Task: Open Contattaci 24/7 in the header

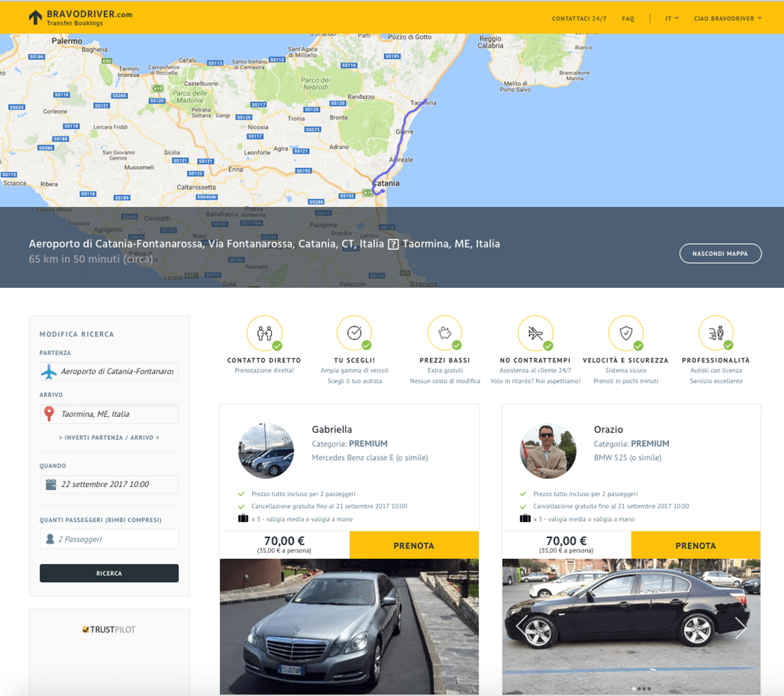Action: [x=579, y=18]
